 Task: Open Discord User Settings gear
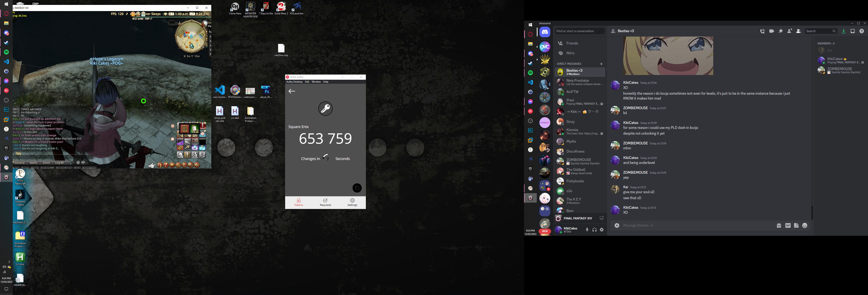[x=602, y=230]
